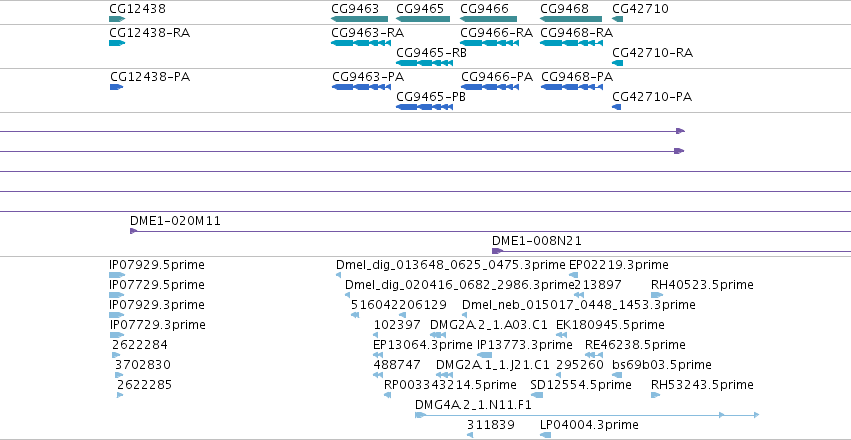The image size is (851, 440).
Task: Open clone DMG2A.2_1.A03.C1
Action: (x=488, y=325)
